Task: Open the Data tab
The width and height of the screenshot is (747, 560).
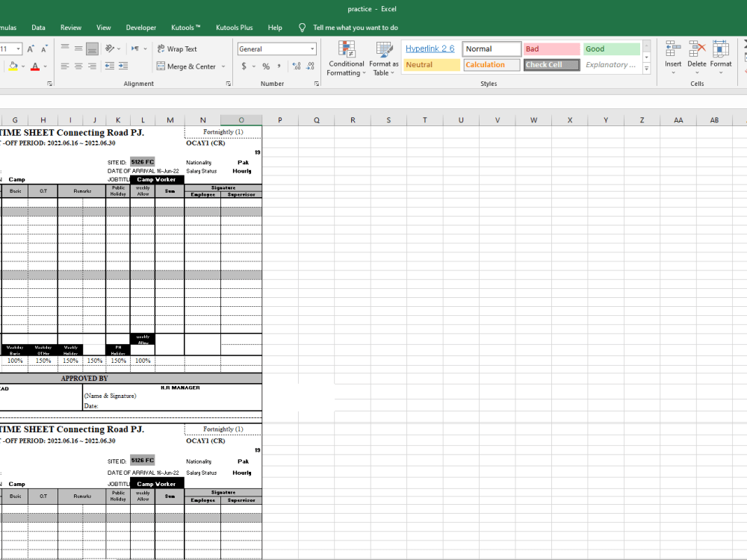Action: point(39,28)
